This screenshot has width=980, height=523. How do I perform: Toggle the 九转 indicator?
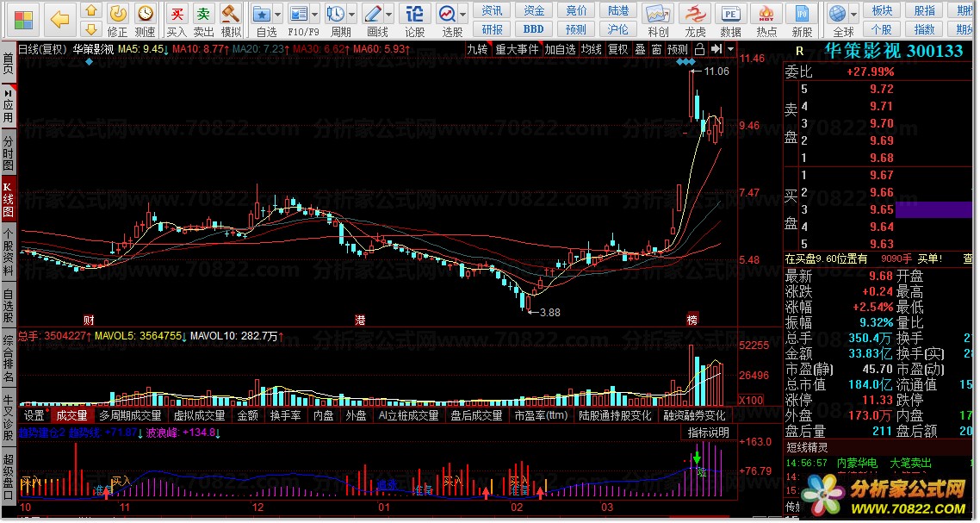tap(477, 49)
